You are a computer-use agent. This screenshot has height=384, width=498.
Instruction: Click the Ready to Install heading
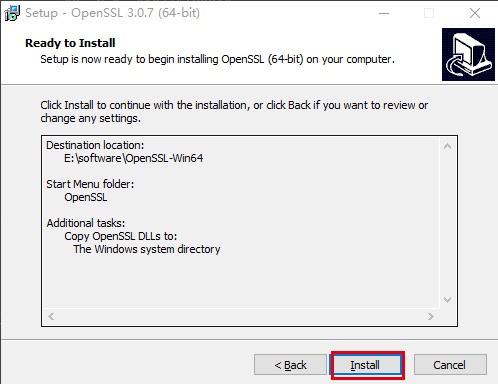(70, 43)
